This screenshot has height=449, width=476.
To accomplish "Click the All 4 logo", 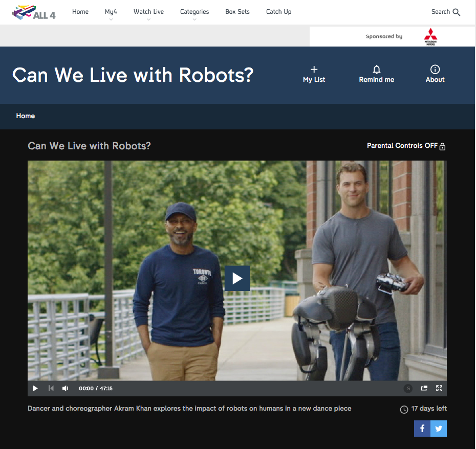I will point(34,12).
